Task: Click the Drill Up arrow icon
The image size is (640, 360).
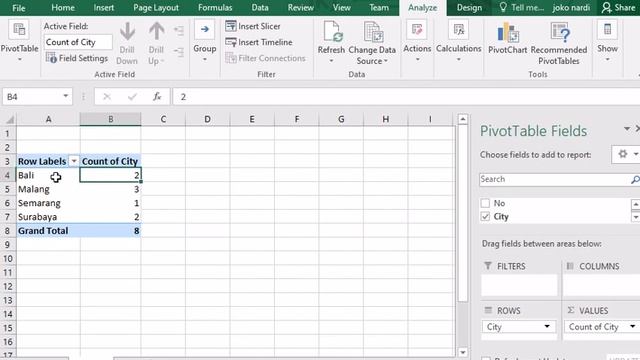Action: [156, 31]
